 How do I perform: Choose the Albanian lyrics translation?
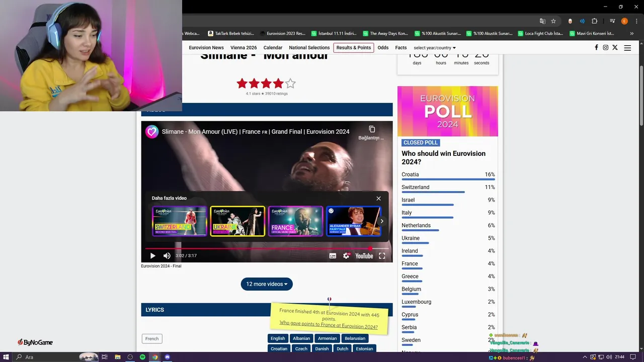pyautogui.click(x=301, y=338)
